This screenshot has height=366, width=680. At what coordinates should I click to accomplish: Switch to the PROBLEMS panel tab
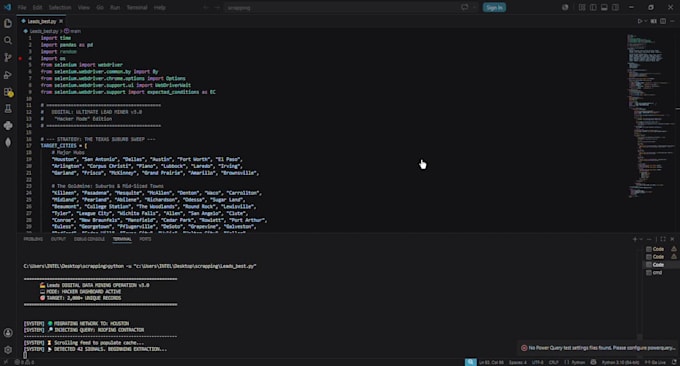tap(33, 239)
